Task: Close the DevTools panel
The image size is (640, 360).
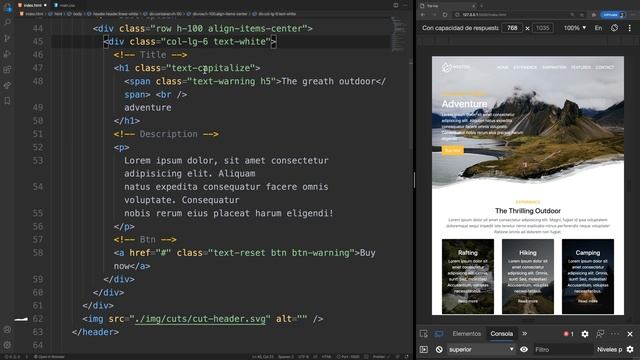Action: coord(630,334)
